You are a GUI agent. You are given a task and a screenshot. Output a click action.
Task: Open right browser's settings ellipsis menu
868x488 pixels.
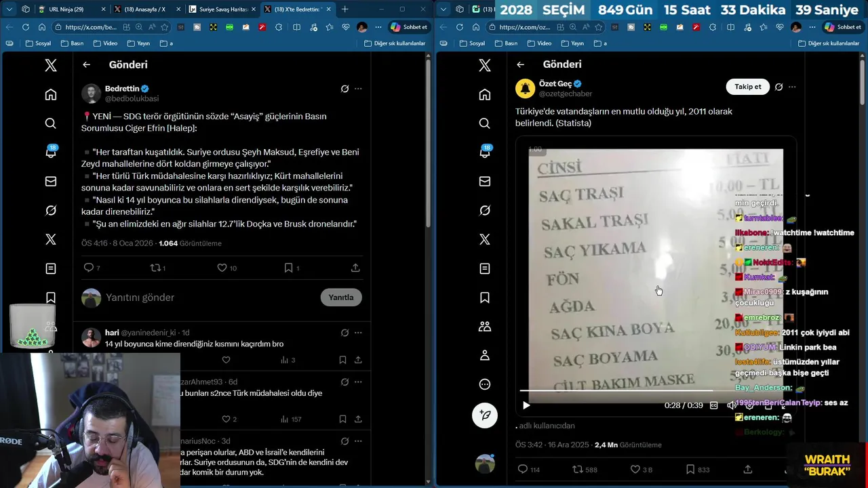coord(814,27)
